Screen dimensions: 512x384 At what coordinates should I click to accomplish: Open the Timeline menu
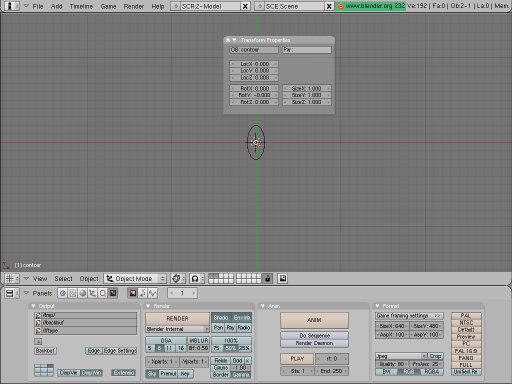(81, 6)
